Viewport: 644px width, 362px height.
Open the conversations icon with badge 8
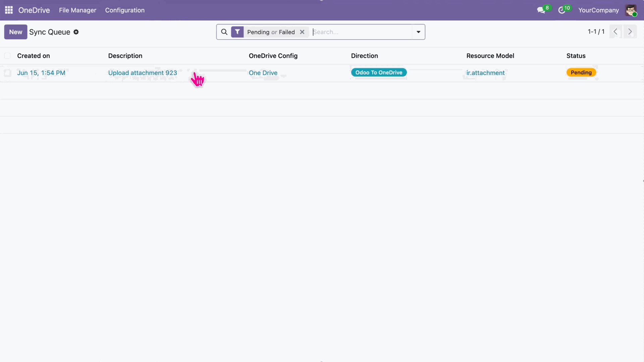(x=541, y=10)
